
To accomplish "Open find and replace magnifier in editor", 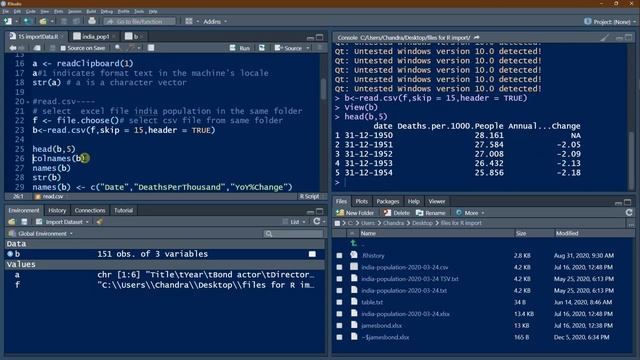I will coord(118,48).
